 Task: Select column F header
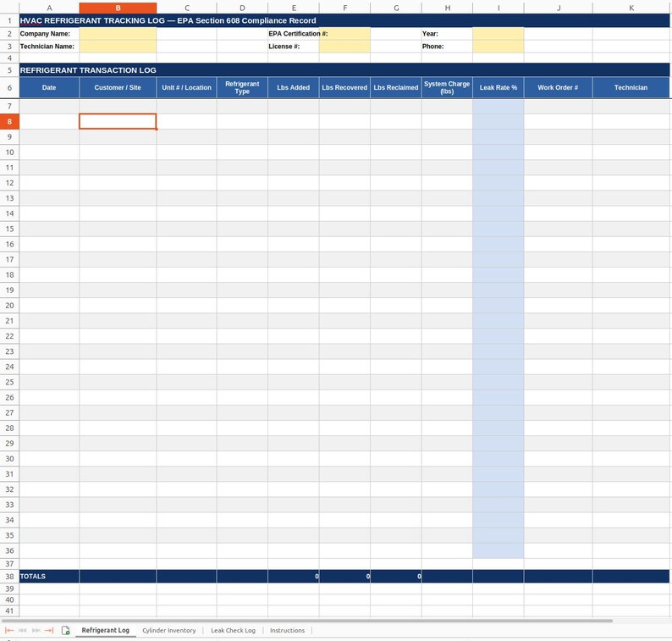344,8
